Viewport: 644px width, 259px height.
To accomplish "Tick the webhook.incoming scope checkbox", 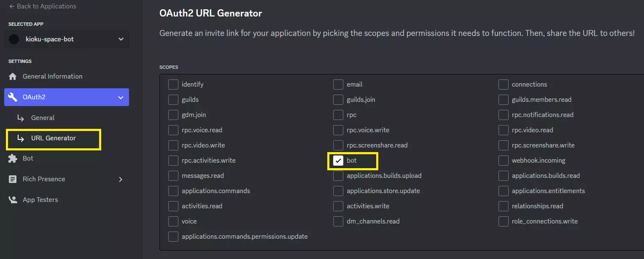I will (503, 161).
